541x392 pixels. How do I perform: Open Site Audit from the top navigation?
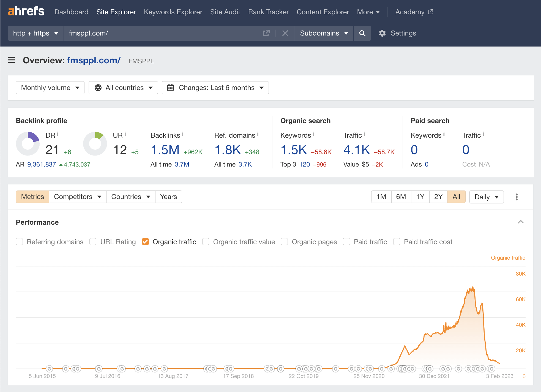click(225, 12)
